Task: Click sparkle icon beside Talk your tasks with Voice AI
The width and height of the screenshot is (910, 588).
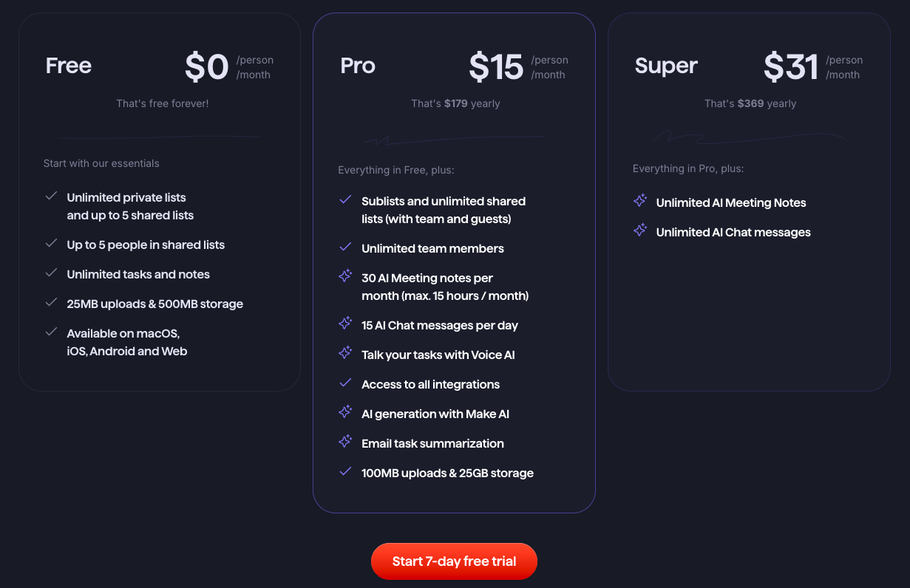Action: point(345,352)
